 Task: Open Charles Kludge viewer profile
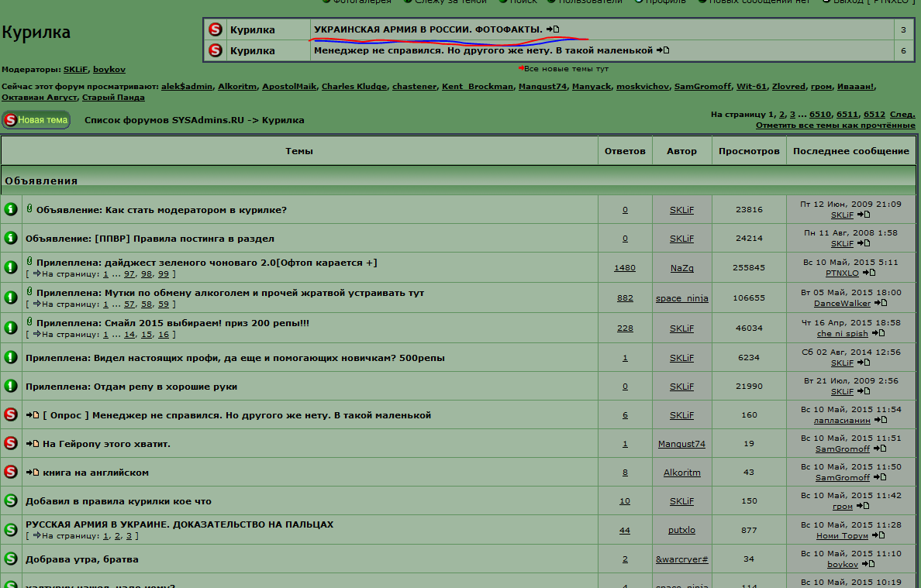tap(354, 86)
